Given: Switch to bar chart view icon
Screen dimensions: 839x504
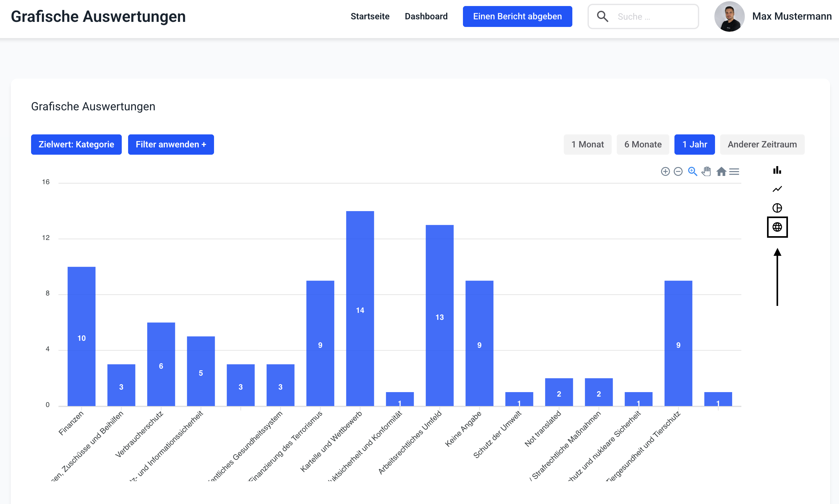Looking at the screenshot, I should [x=777, y=170].
